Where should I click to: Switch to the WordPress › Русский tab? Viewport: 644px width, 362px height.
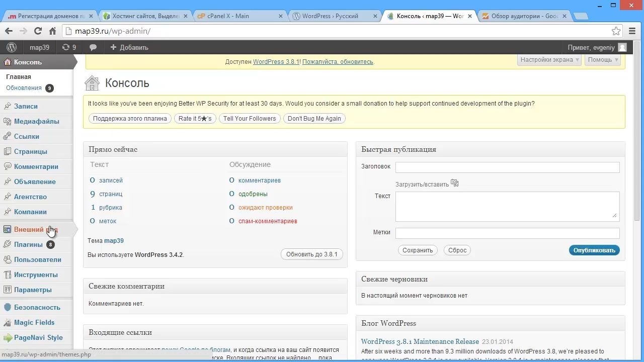335,16
